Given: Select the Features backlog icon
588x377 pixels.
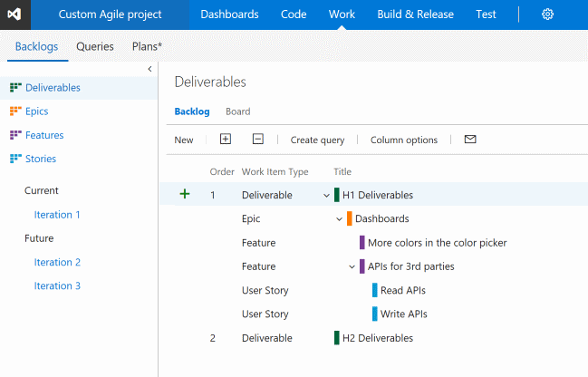Looking at the screenshot, I should point(14,135).
